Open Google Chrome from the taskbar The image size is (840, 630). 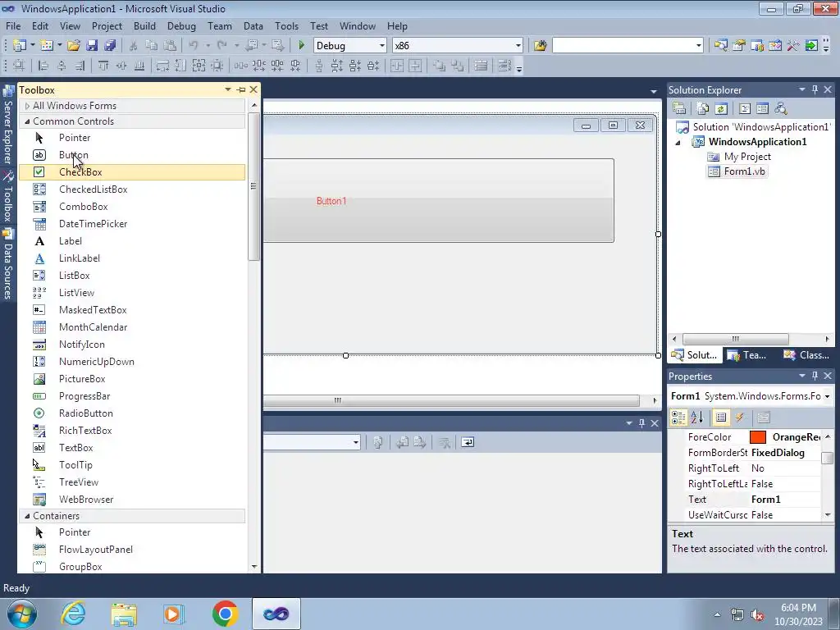(x=225, y=614)
